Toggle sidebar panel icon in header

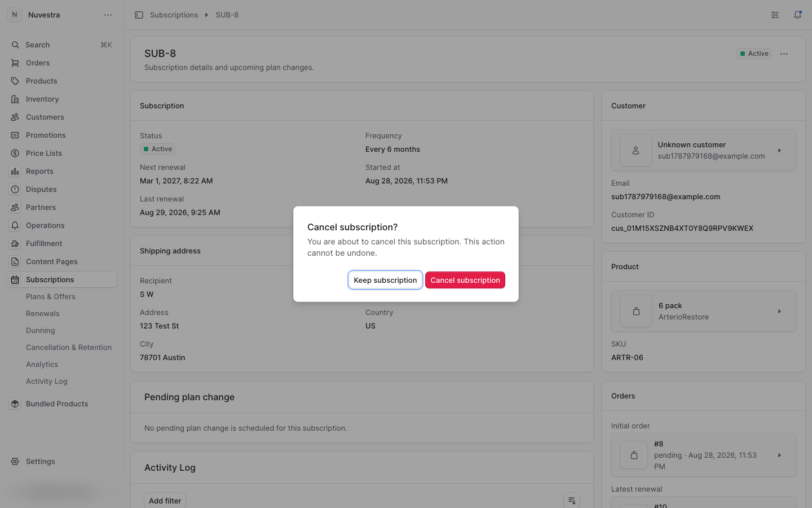click(139, 15)
